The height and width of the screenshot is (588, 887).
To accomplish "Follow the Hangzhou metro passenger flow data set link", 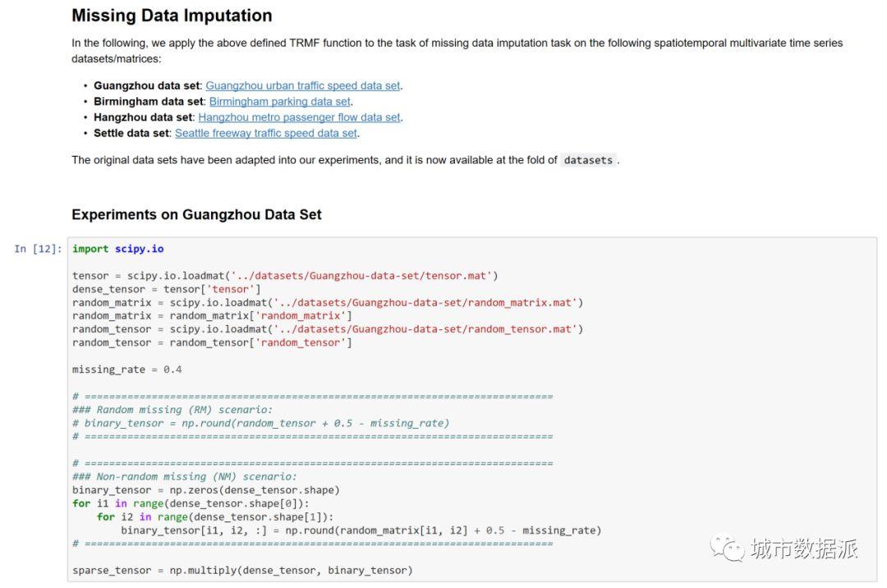I will click(x=299, y=117).
